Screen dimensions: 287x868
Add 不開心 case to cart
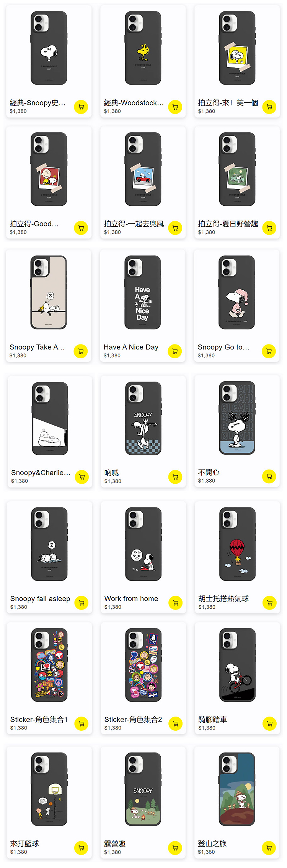click(269, 476)
